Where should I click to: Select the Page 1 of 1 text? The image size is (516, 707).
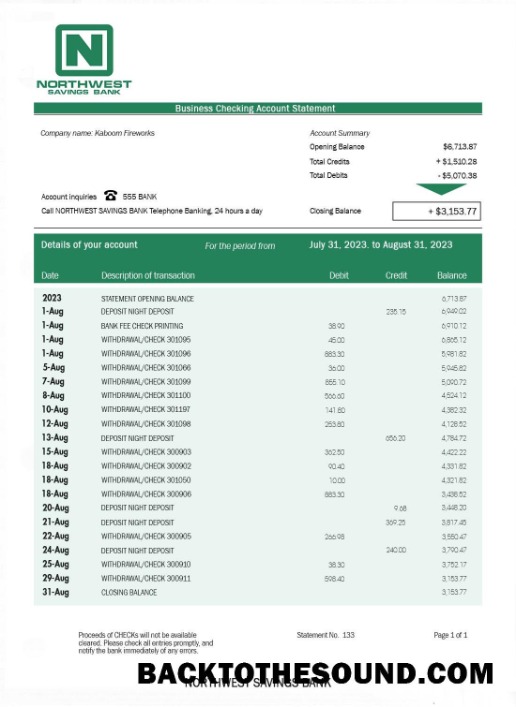tap(450, 635)
